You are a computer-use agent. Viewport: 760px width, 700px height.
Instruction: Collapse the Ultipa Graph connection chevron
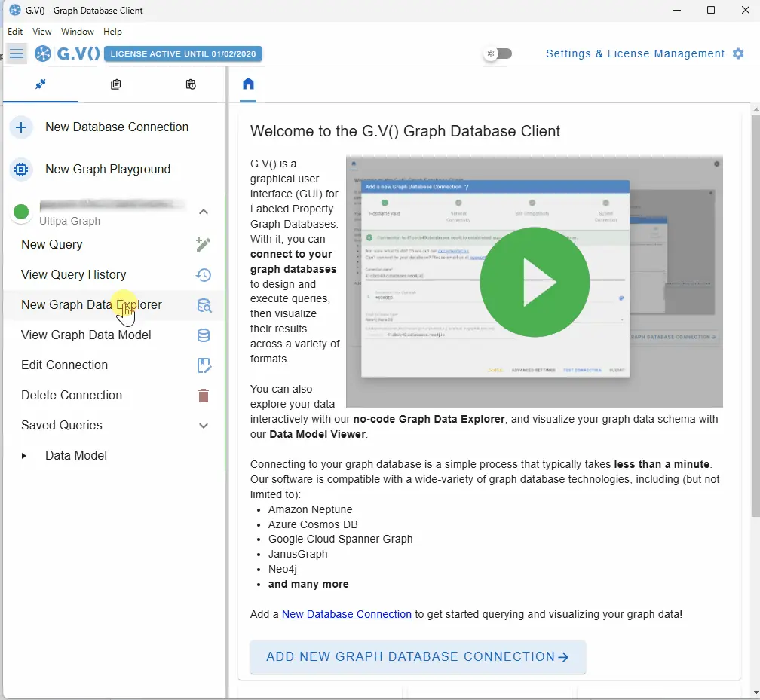click(x=204, y=212)
